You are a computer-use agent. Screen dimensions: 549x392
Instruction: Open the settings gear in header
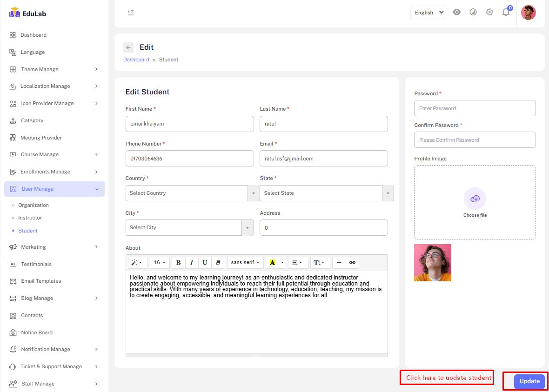pyautogui.click(x=489, y=13)
